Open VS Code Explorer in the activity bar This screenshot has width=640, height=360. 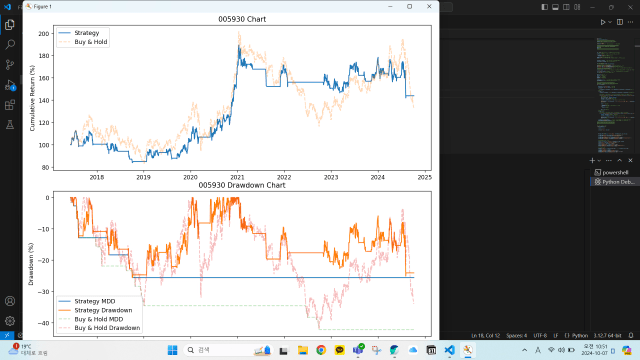pyautogui.click(x=10, y=25)
